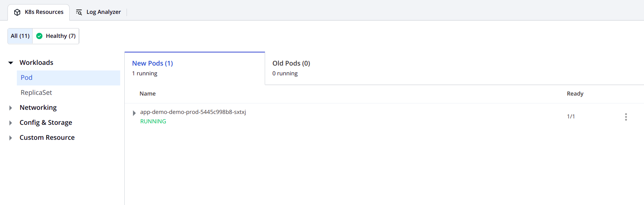The image size is (644, 205).
Task: Click the Ready column header
Action: pyautogui.click(x=575, y=94)
